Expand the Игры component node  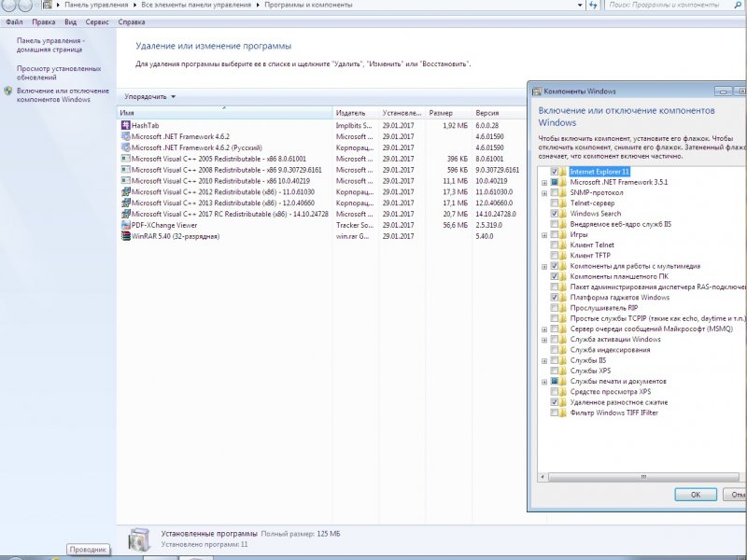click(544, 235)
